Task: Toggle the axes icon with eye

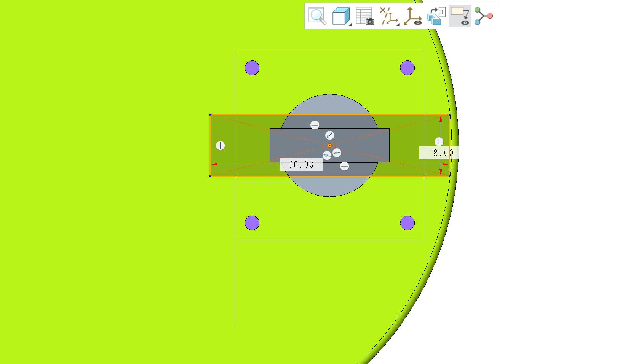Action: (412, 16)
